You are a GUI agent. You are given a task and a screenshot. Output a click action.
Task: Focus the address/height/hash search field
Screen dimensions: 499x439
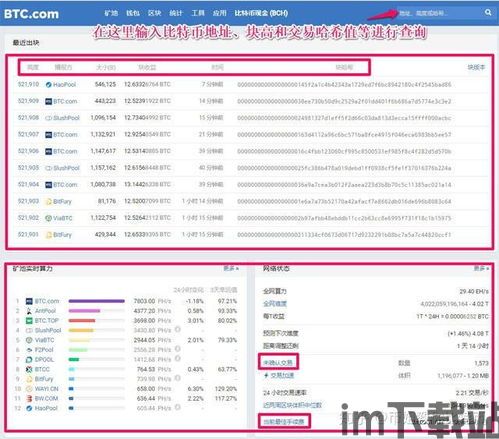439,13
